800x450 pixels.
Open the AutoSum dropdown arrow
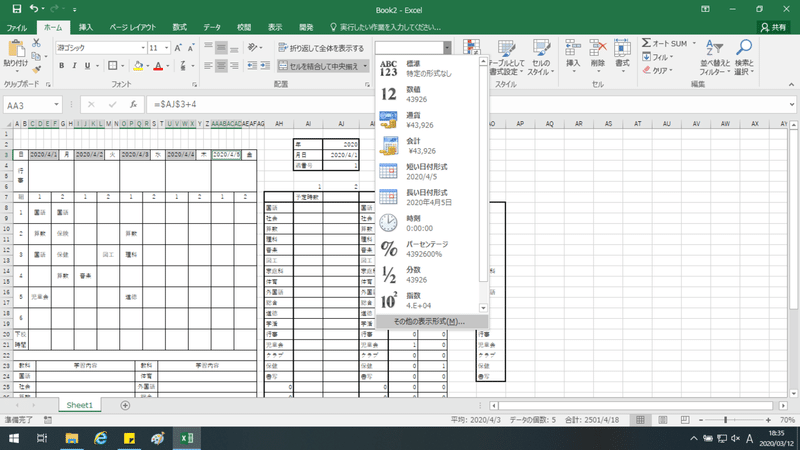[694, 43]
